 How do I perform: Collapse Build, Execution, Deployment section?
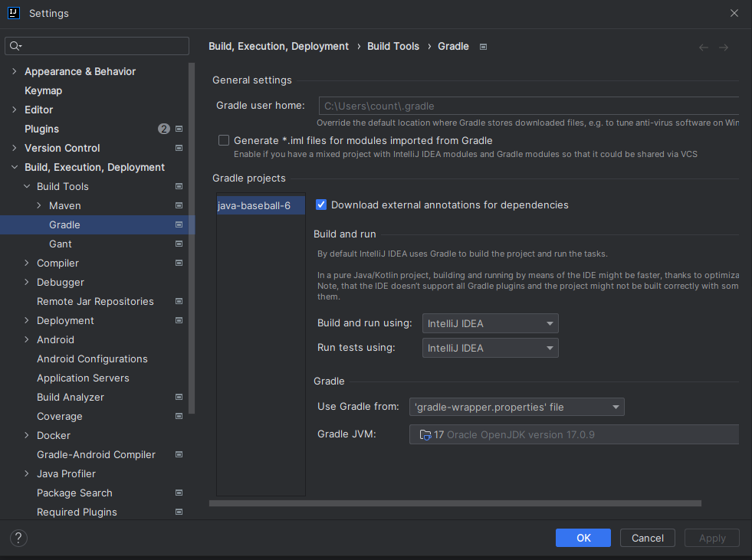(15, 167)
